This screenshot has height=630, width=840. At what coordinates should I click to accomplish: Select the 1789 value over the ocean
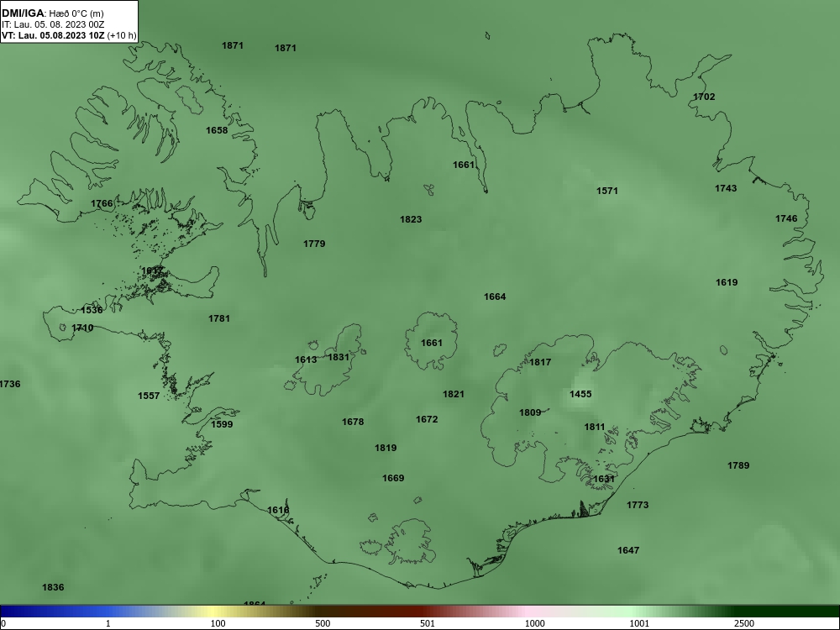738,465
